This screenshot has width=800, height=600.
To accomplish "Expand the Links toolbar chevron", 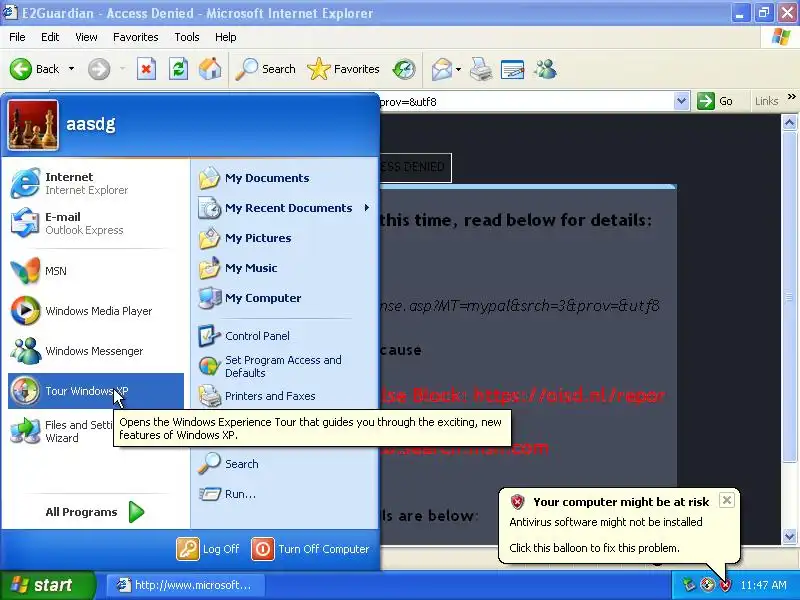I will pos(791,96).
